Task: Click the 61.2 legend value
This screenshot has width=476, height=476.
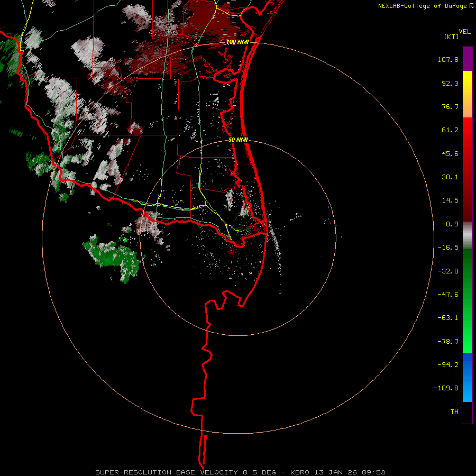Action: [x=450, y=130]
